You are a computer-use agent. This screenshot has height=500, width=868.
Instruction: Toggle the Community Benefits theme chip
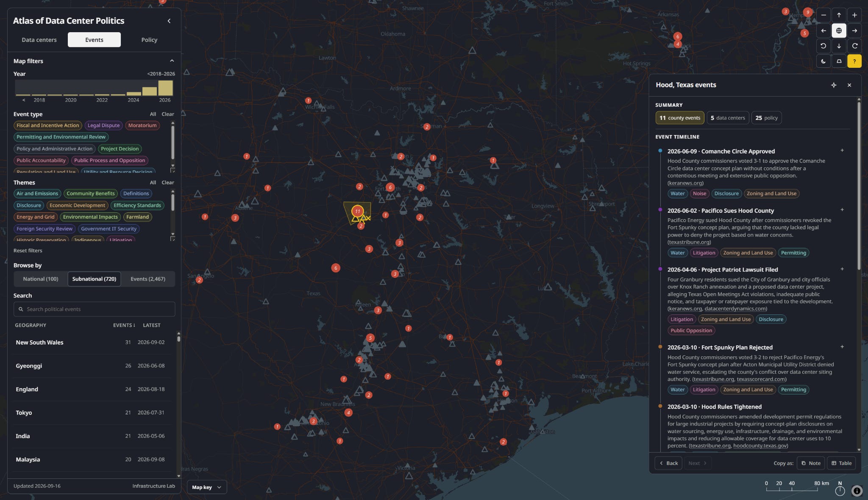coord(91,194)
